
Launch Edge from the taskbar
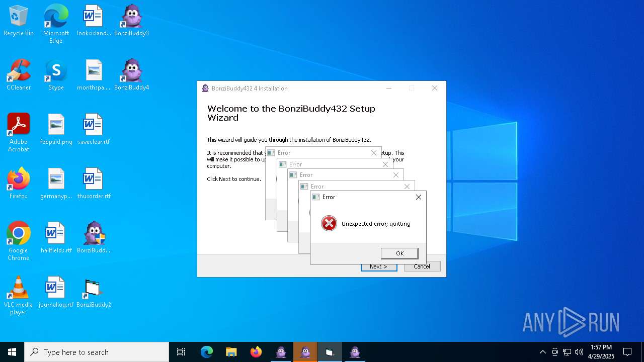[x=207, y=352]
